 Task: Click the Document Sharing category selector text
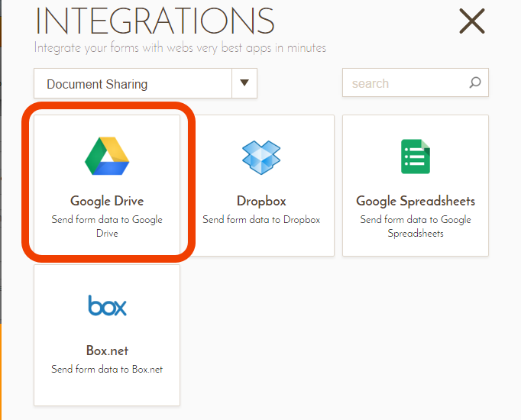[97, 84]
